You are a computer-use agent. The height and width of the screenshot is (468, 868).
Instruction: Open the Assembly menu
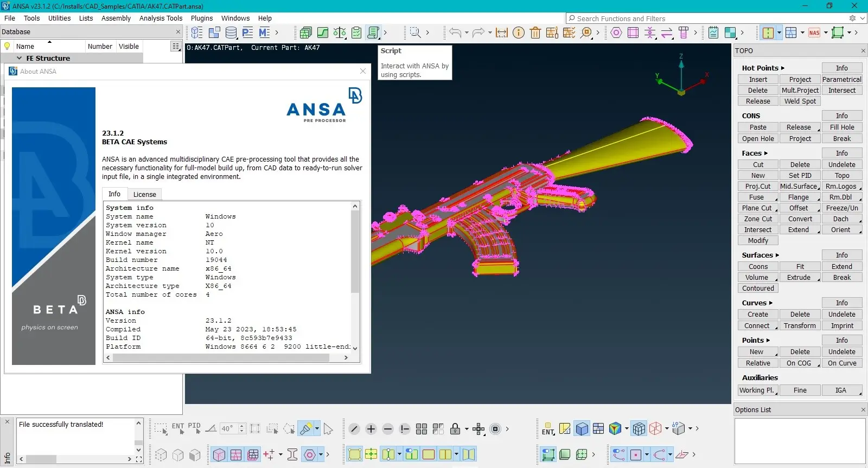click(116, 18)
